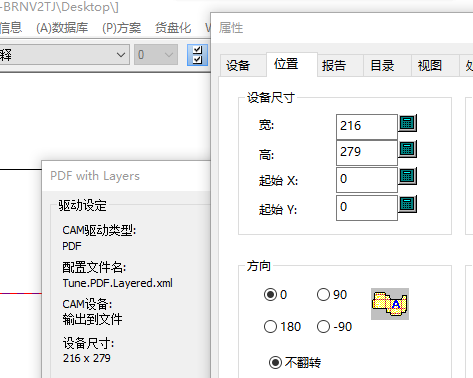The height and width of the screenshot is (378, 473).
Task: Click the 宽 input field showing 216
Action: click(x=367, y=127)
